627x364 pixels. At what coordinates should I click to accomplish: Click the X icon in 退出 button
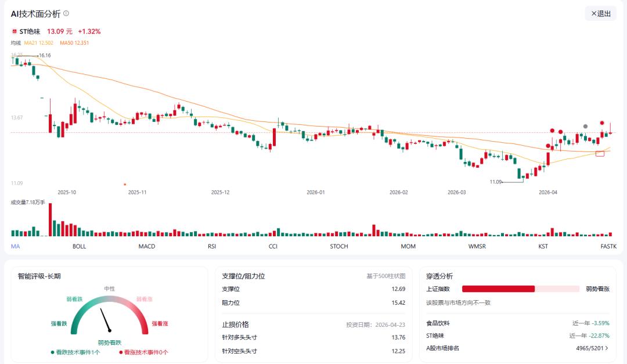coord(594,13)
